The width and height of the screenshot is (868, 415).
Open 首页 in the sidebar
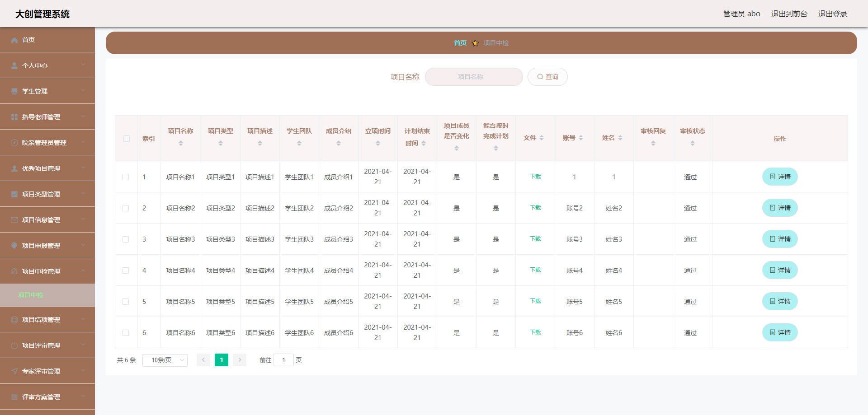click(x=47, y=40)
